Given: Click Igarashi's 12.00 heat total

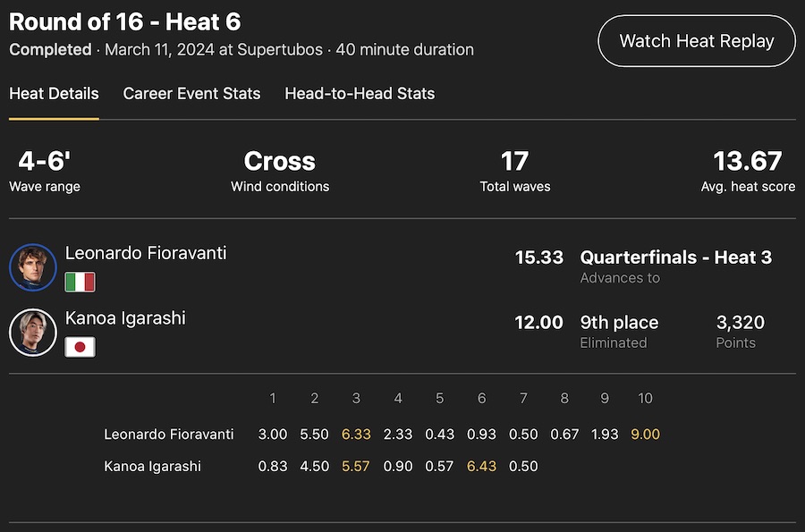Looking at the screenshot, I should (538, 323).
